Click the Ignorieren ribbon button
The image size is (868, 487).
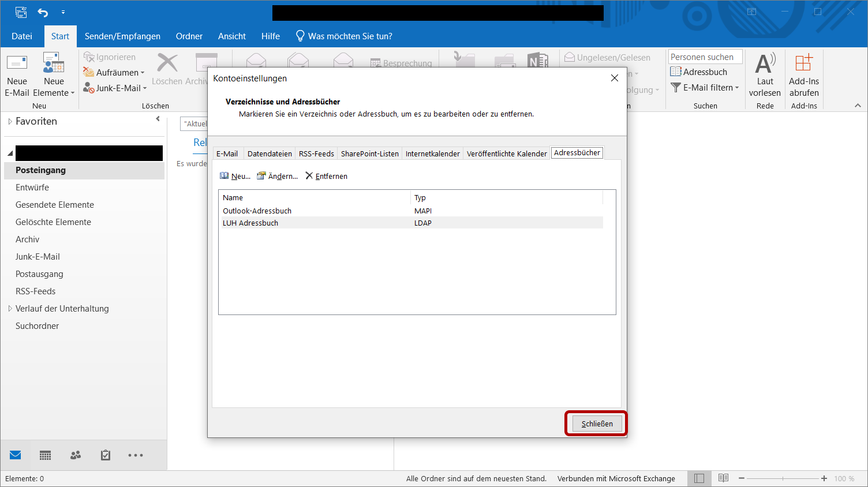click(x=110, y=57)
